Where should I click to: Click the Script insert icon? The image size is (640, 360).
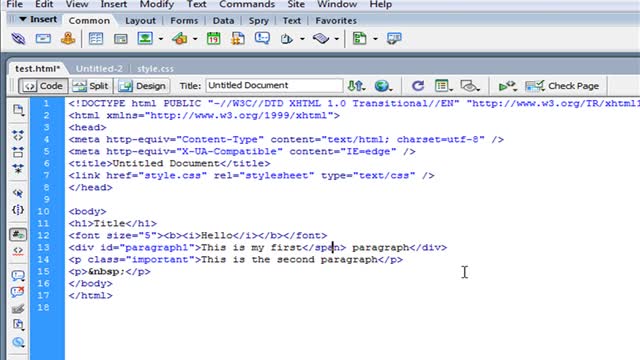click(321, 39)
